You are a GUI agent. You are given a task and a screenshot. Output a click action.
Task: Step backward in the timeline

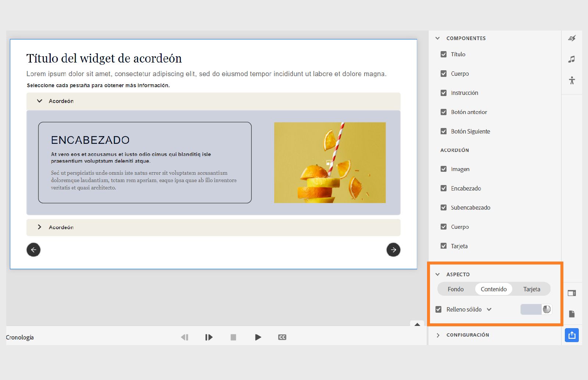(x=184, y=337)
